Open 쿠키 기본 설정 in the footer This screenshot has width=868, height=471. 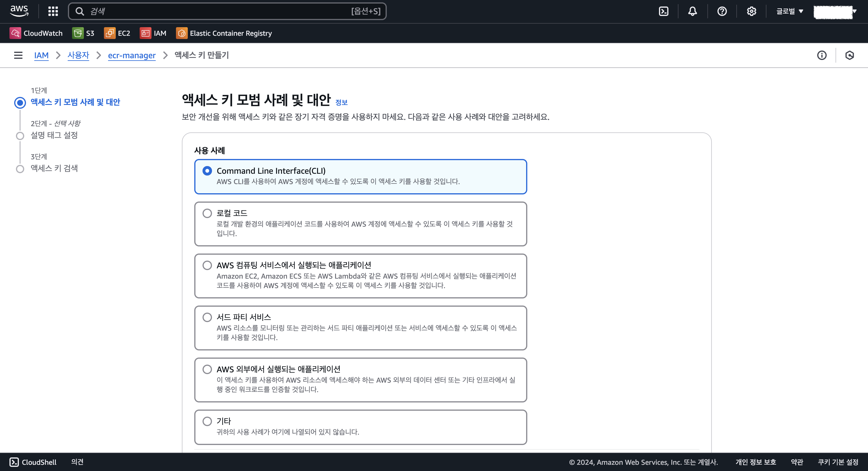point(838,462)
